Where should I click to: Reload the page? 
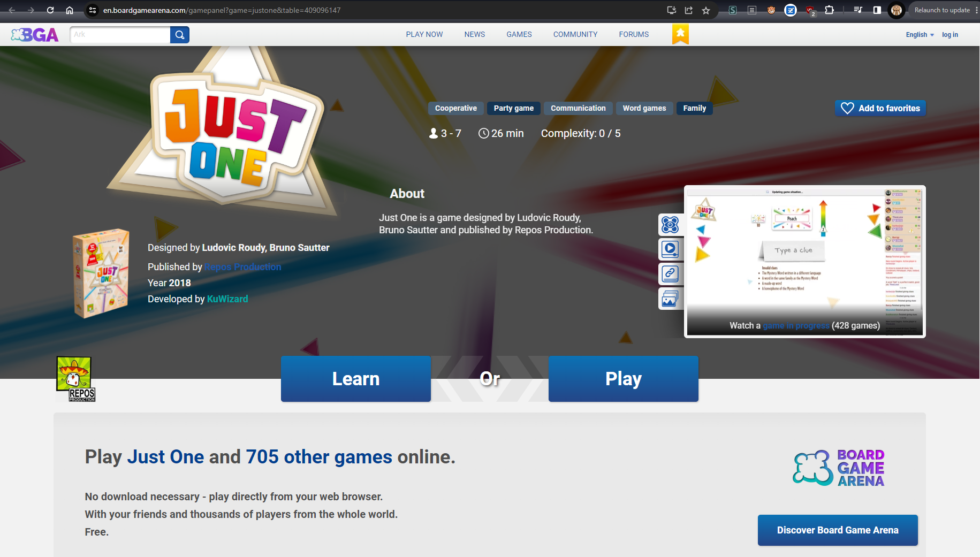(x=50, y=10)
